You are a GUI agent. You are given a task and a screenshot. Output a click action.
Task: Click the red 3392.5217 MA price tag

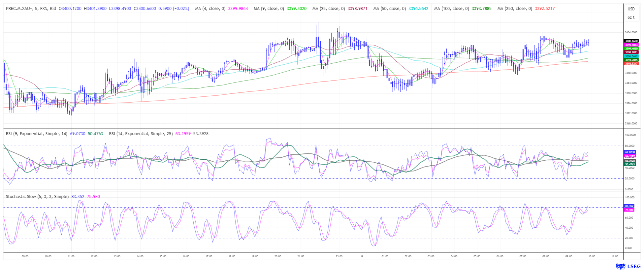tap(631, 64)
